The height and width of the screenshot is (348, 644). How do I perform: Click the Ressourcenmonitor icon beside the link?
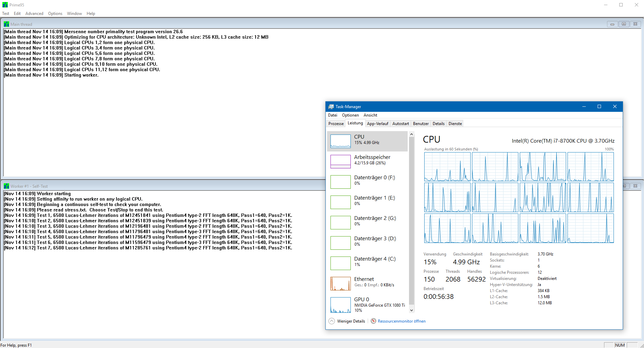click(x=373, y=321)
